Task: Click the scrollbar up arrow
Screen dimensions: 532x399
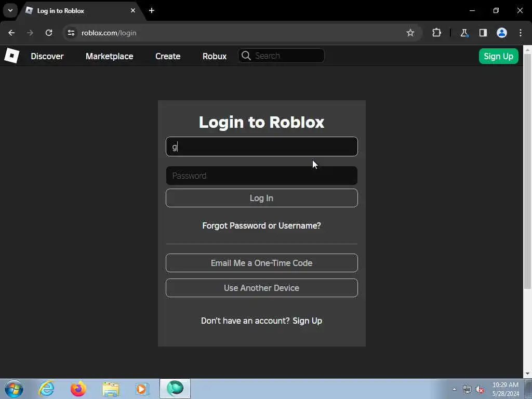Action: 527,50
